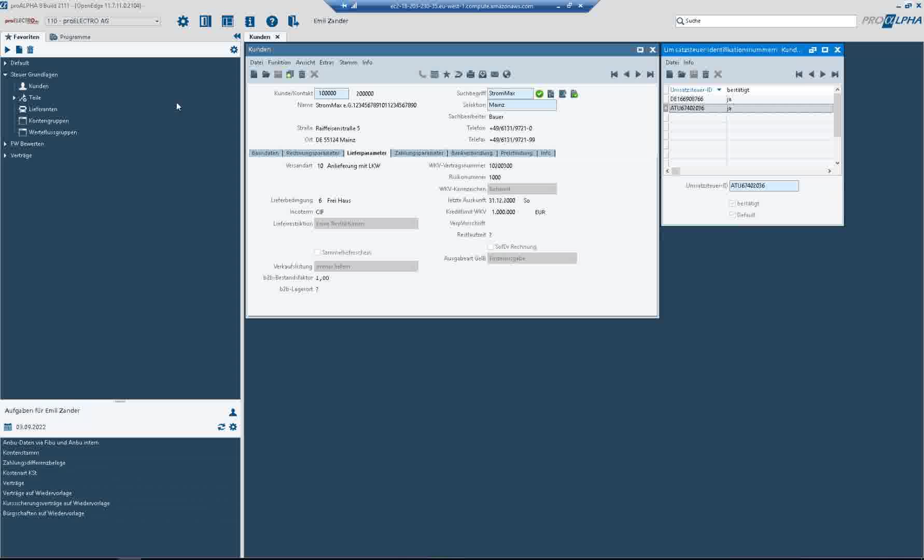Viewport: 924px width, 560px height.
Task: Switch to the Zahlungsparameter tab
Action: [419, 153]
